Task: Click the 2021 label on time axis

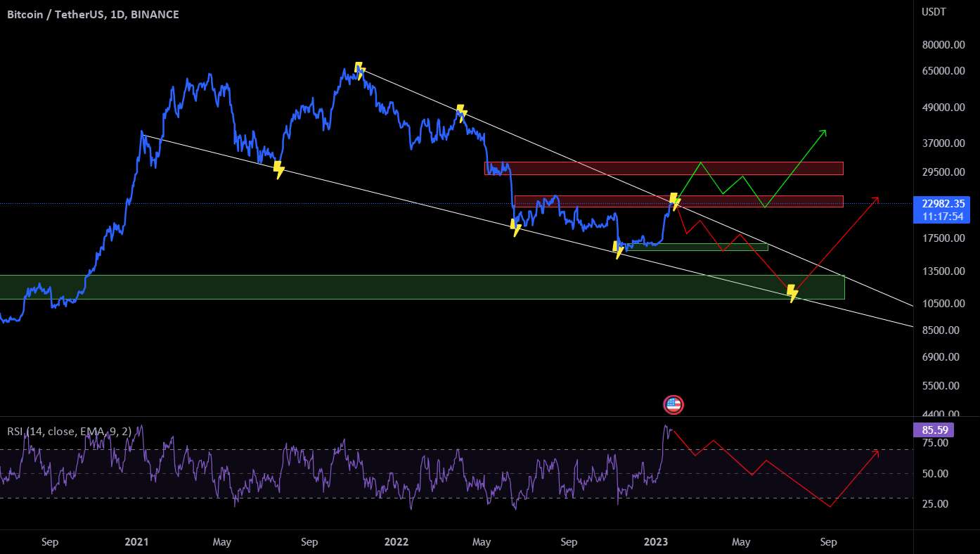Action: point(136,542)
